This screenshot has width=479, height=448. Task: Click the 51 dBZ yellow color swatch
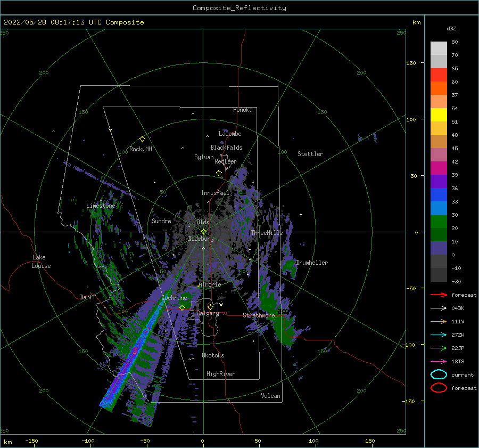439,115
